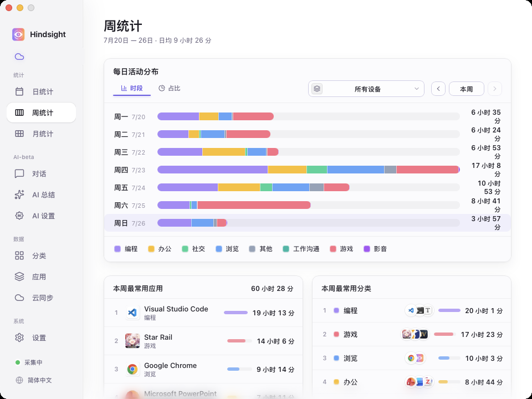Switch to the 时段 tab
Image resolution: width=532 pixels, height=399 pixels.
pos(132,88)
